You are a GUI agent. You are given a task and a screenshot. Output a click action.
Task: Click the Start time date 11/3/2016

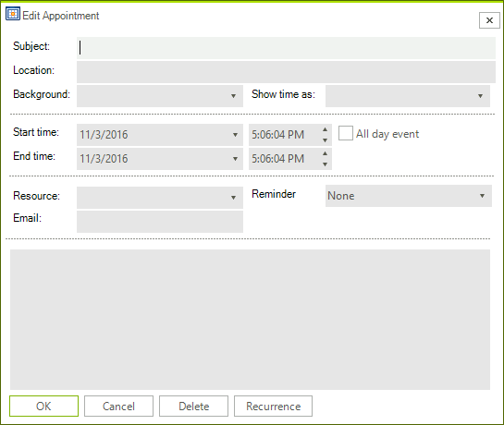pos(104,135)
